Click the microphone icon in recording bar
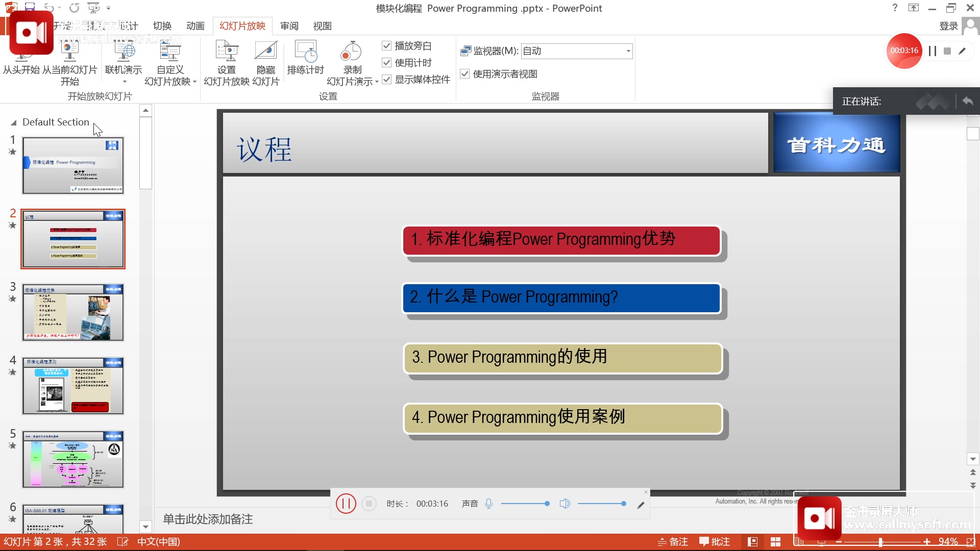 (x=488, y=504)
